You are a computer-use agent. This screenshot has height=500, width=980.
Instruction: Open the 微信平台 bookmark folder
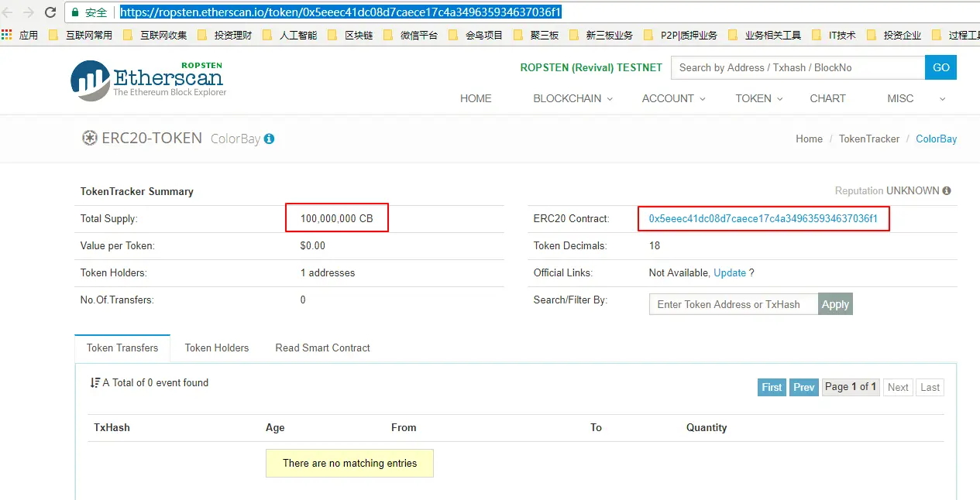tap(411, 35)
